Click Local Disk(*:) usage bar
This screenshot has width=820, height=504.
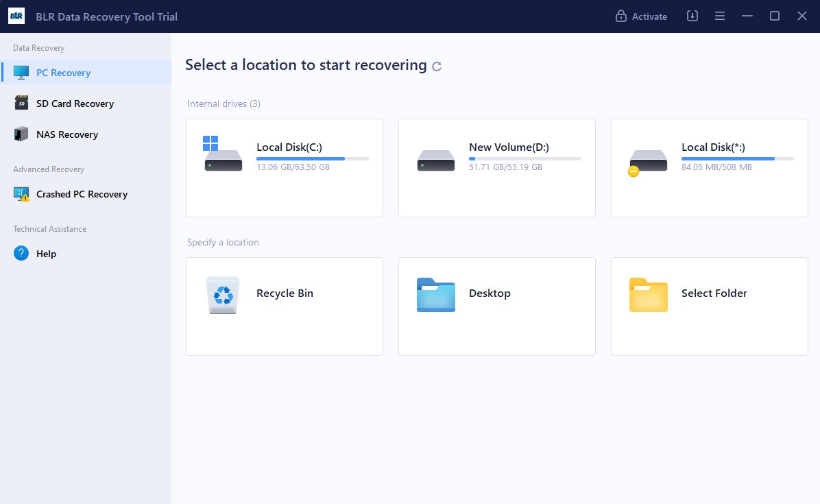tap(737, 158)
